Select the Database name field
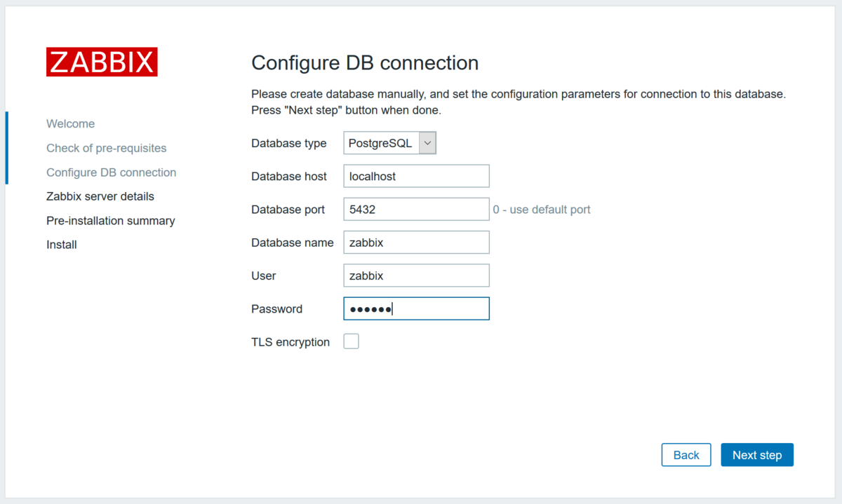842x504 pixels. [415, 242]
